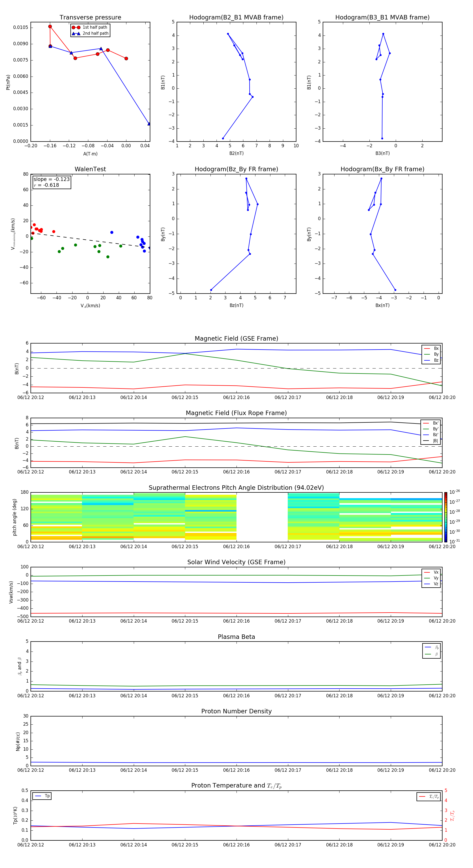Viewport: 473px width, 868px height.
Task: Select the βp legend entry in Plasma Beta
Action: click(x=431, y=647)
